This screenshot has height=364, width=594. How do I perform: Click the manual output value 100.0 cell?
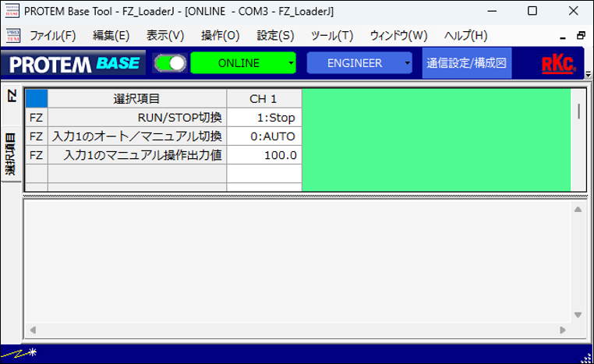(263, 155)
